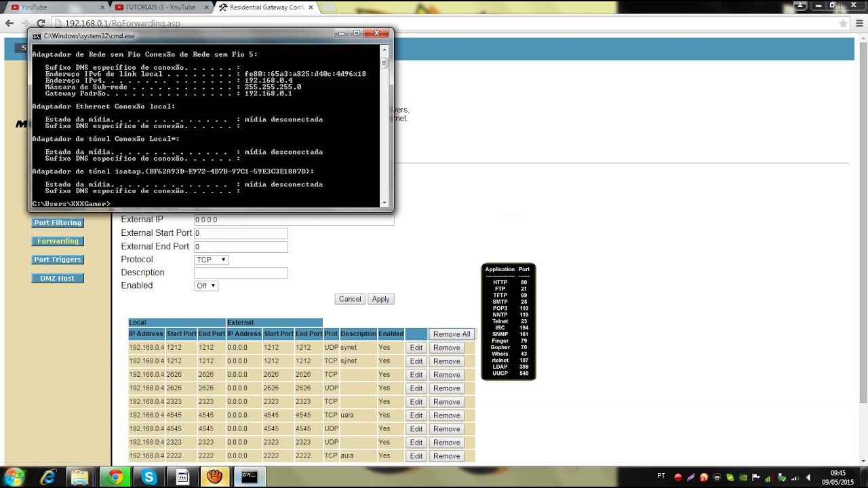868x488 pixels.
Task: Launch Internet Explorer from the taskbar
Action: coord(48,477)
